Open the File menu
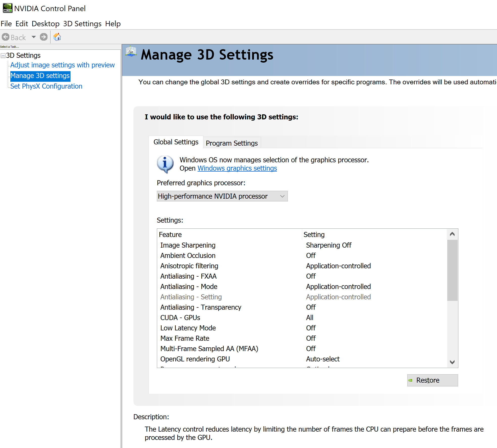This screenshot has height=448, width=497. 6,24
